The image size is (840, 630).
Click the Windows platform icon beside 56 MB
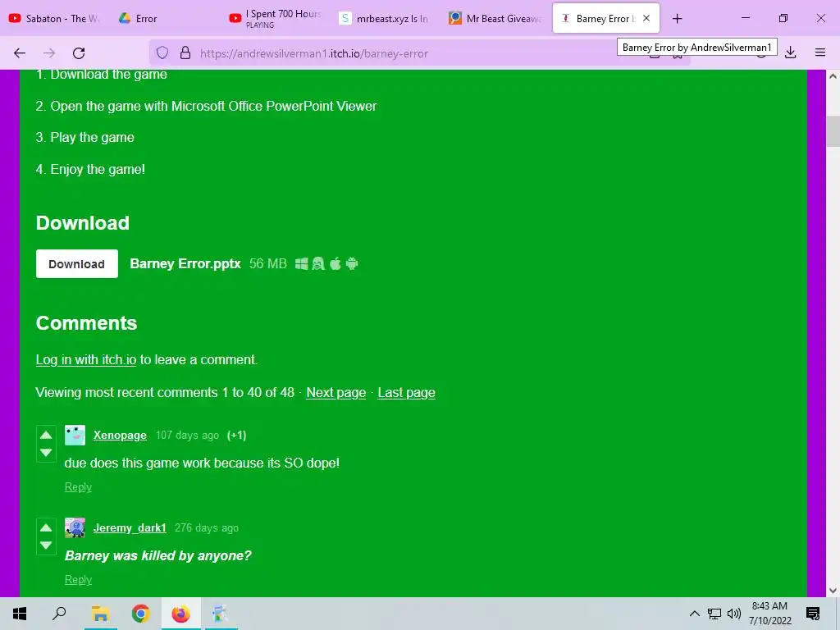click(x=302, y=263)
